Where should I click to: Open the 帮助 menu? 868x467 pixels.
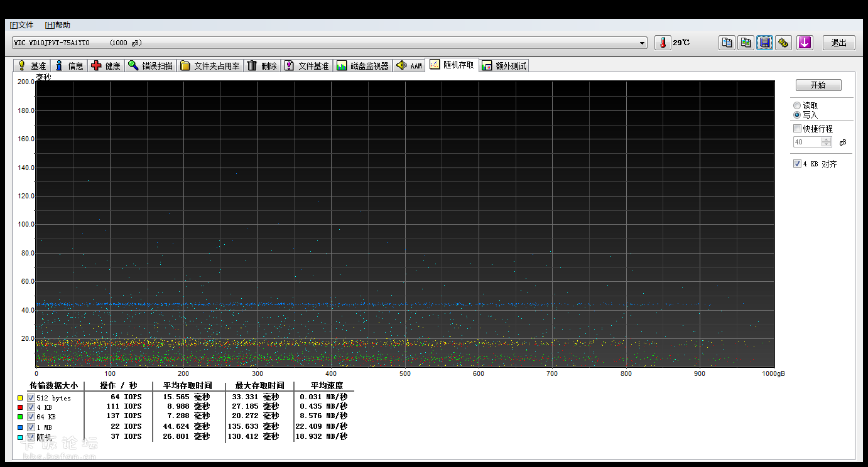[58, 25]
